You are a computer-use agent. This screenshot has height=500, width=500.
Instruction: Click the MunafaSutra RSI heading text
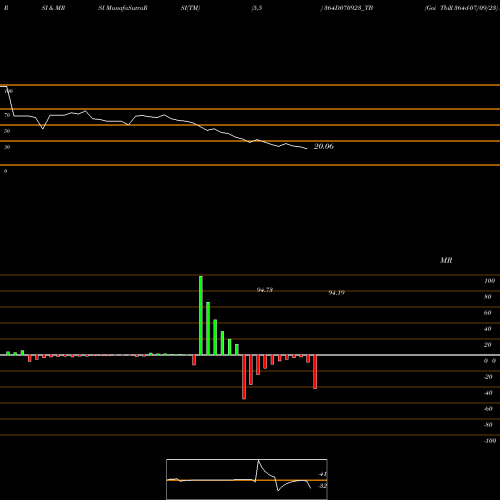point(123,8)
